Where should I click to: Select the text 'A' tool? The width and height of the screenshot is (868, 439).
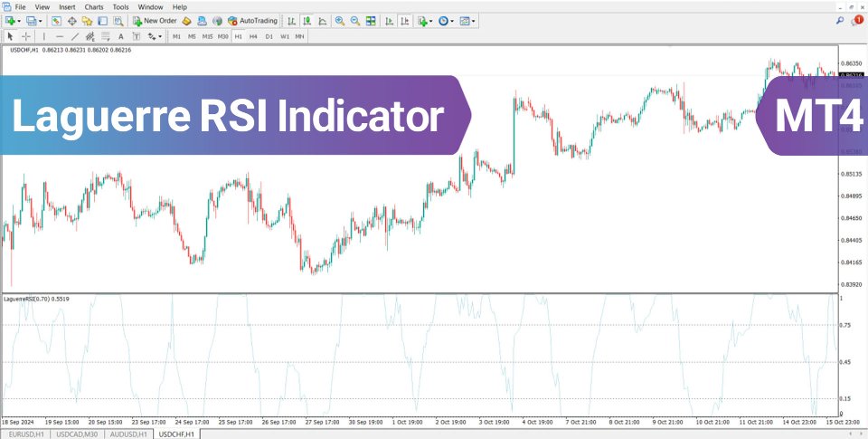click(121, 36)
